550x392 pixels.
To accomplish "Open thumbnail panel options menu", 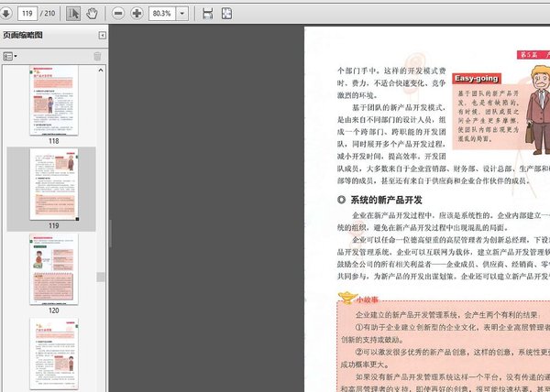I will [x=10, y=56].
